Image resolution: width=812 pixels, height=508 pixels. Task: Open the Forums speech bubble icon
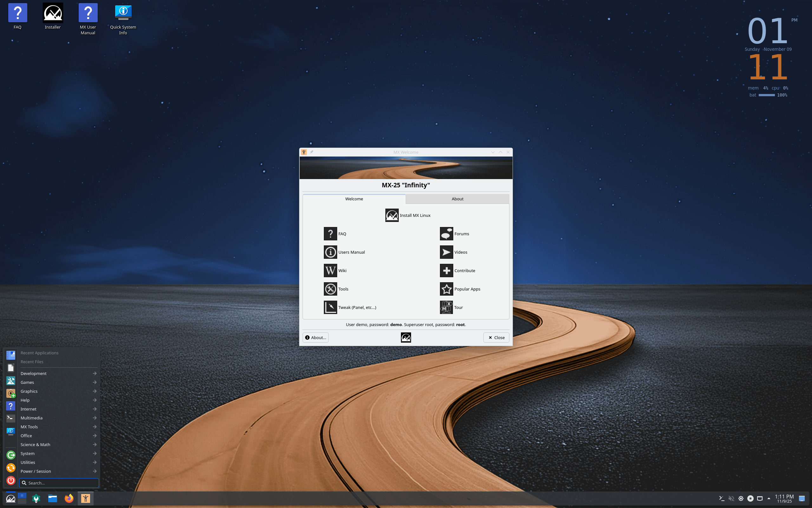[446, 234]
